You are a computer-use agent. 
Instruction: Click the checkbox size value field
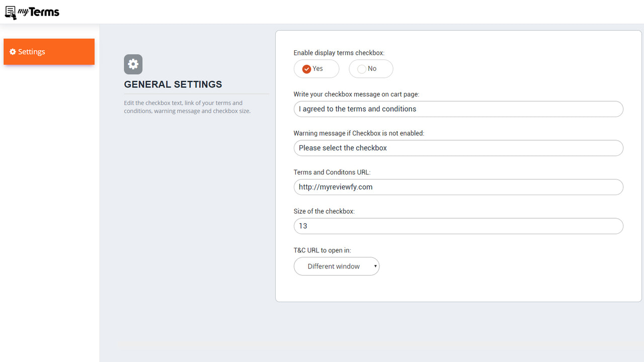tap(458, 226)
